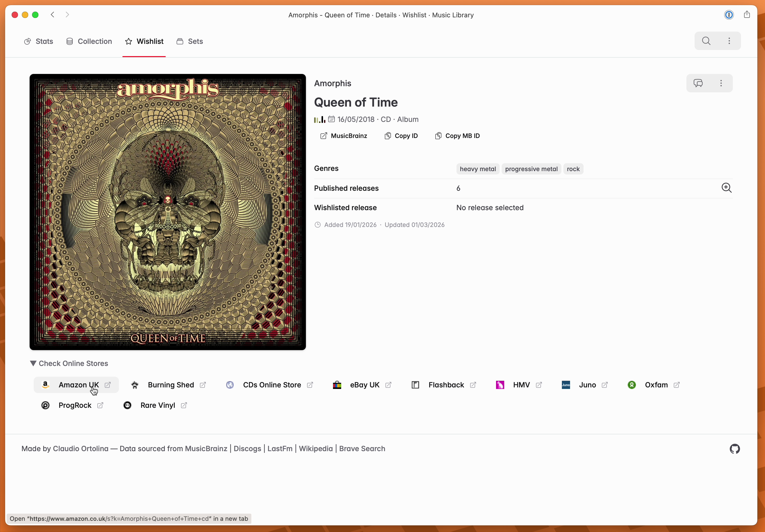Click the CDs Online Store globe icon
The height and width of the screenshot is (532, 765).
pos(230,385)
